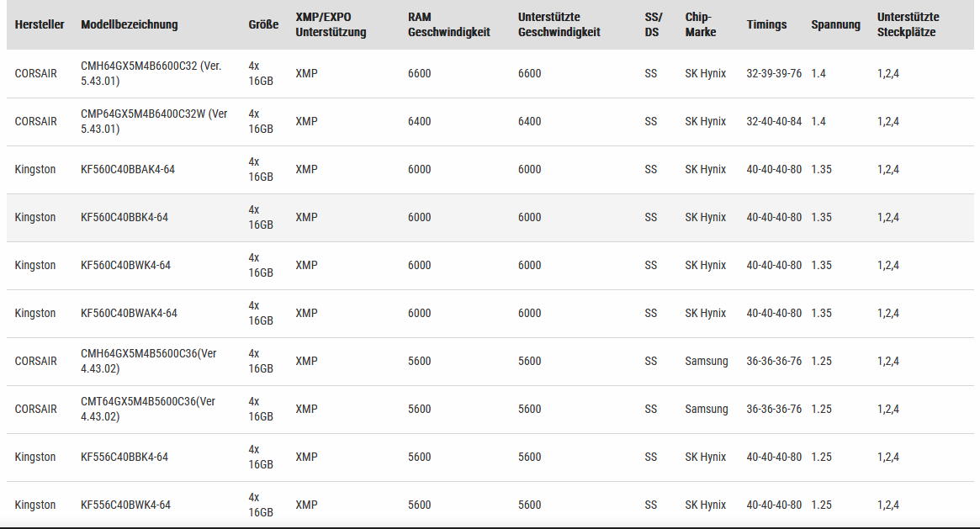Click model CMT64GX5M4B5600C36 cell
Viewport: 980px width, 529px height.
click(148, 409)
